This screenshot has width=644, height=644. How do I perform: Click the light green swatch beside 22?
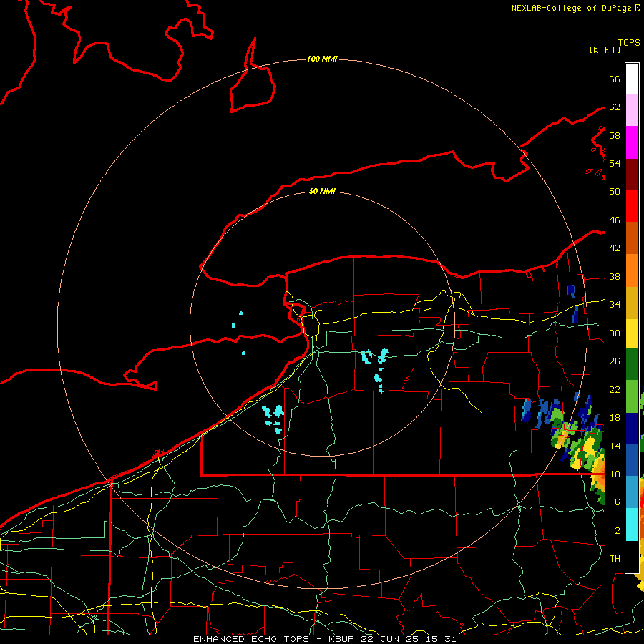[x=632, y=396]
